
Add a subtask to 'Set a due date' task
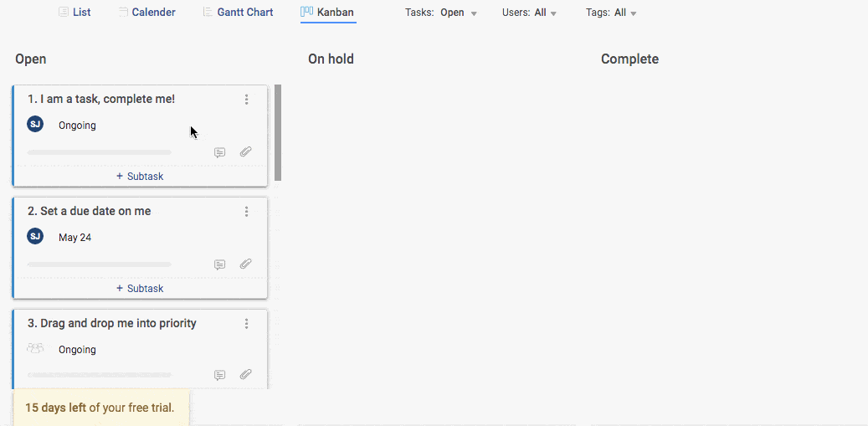(140, 289)
